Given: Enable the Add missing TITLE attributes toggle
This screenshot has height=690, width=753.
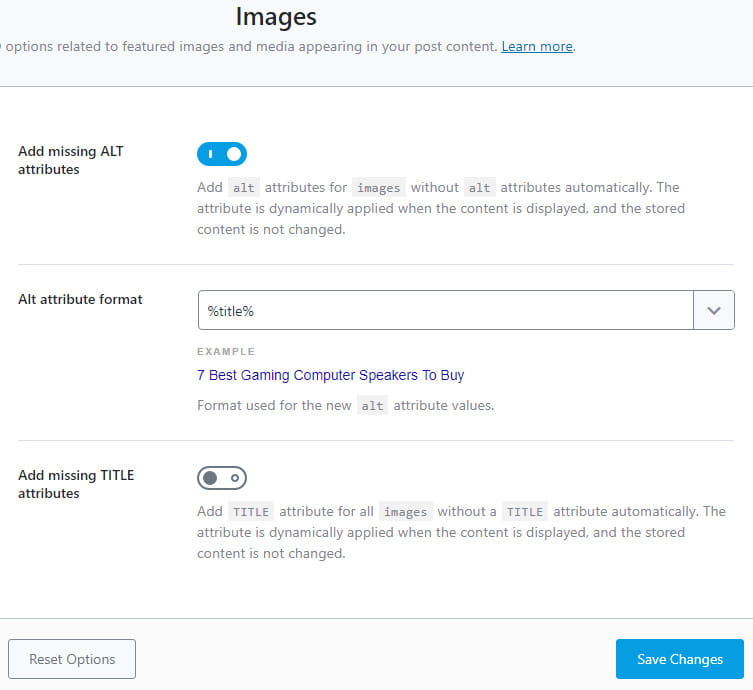Looking at the screenshot, I should click(x=222, y=478).
